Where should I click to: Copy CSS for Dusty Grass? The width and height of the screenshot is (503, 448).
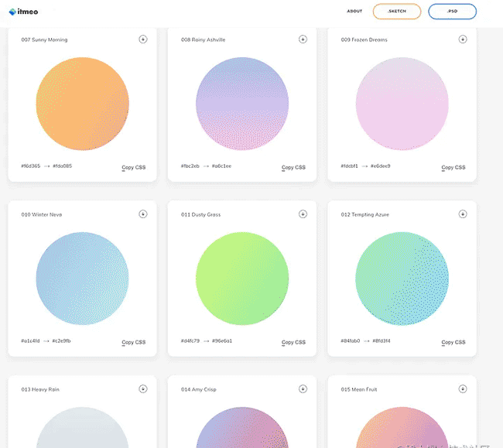(x=293, y=342)
